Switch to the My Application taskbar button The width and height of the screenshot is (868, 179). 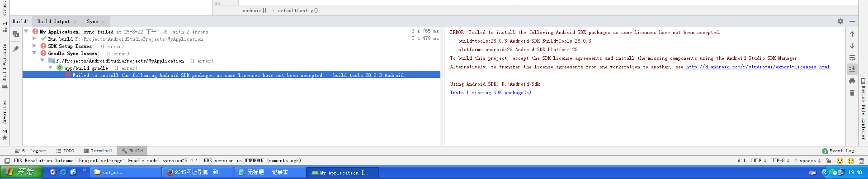(343, 172)
